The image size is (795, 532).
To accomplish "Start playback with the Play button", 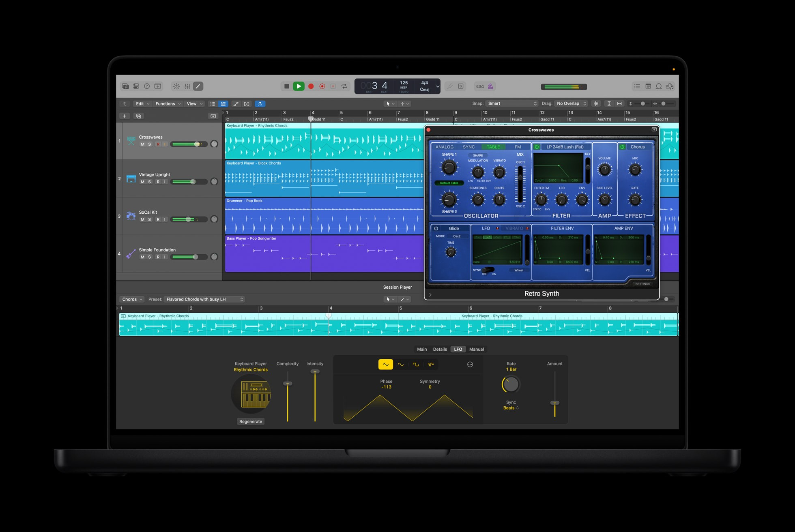I will click(299, 86).
